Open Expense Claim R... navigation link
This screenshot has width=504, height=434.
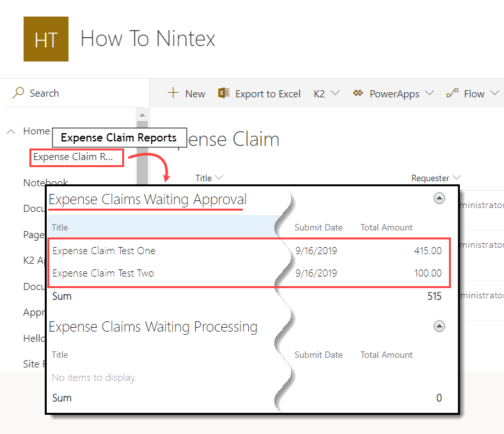73,157
